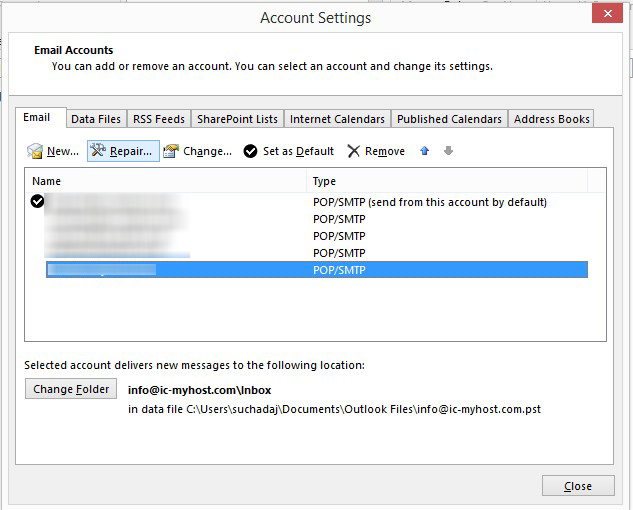The height and width of the screenshot is (510, 633).
Task: Select the SharePoint Lists tab
Action: click(237, 119)
